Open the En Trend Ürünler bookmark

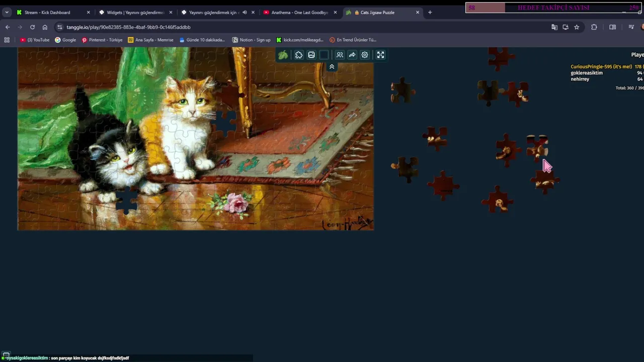point(353,40)
